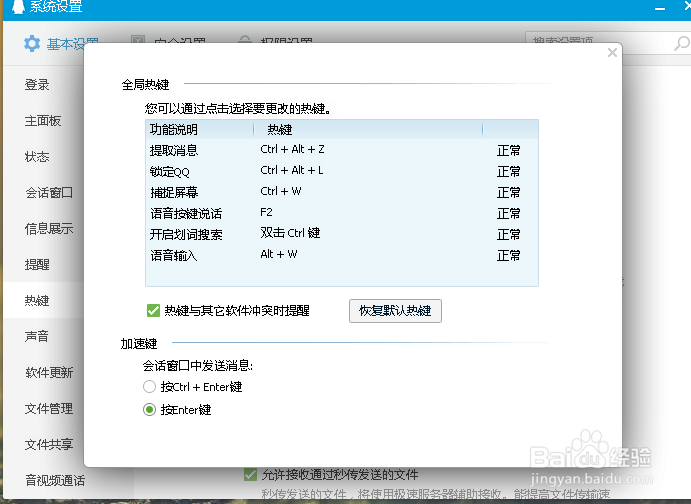This screenshot has width=691, height=504.
Task: Click the 语音按键说话 hotkey row
Action: click(x=342, y=213)
